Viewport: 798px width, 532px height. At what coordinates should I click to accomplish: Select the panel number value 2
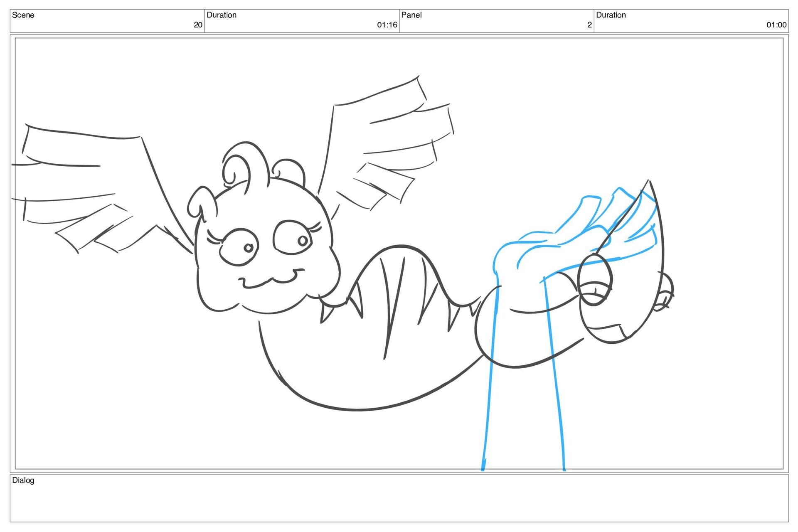point(589,25)
